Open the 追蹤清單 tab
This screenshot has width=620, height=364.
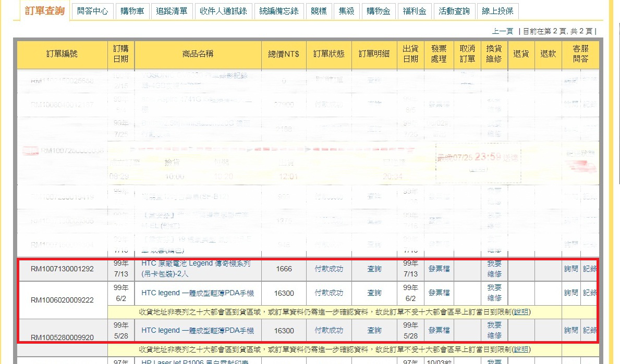[173, 11]
